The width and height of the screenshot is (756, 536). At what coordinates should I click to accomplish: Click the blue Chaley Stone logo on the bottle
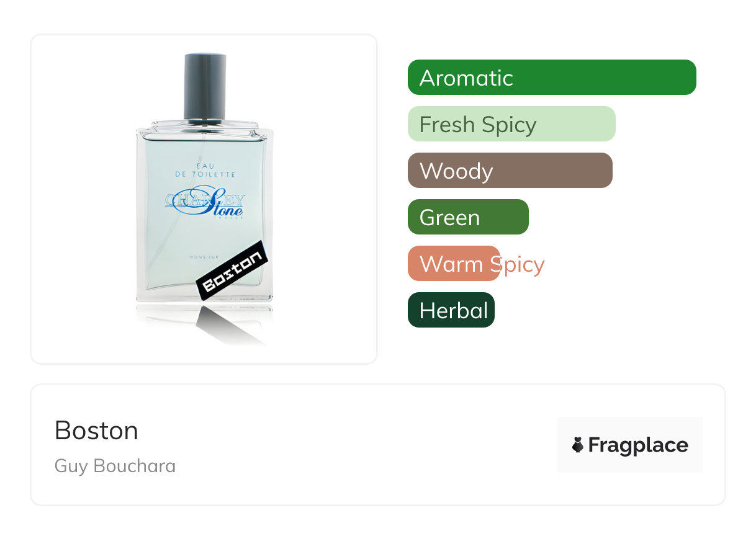(205, 203)
